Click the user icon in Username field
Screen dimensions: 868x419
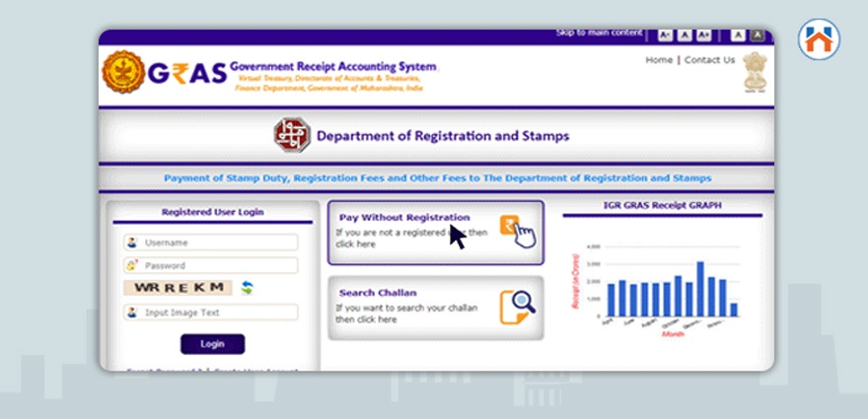(132, 243)
